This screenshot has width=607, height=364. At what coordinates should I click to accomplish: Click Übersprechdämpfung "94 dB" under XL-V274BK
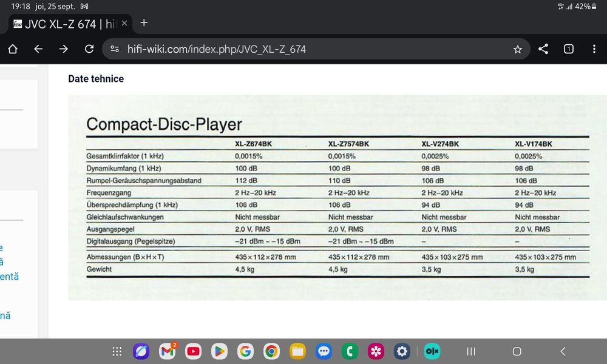tap(431, 205)
